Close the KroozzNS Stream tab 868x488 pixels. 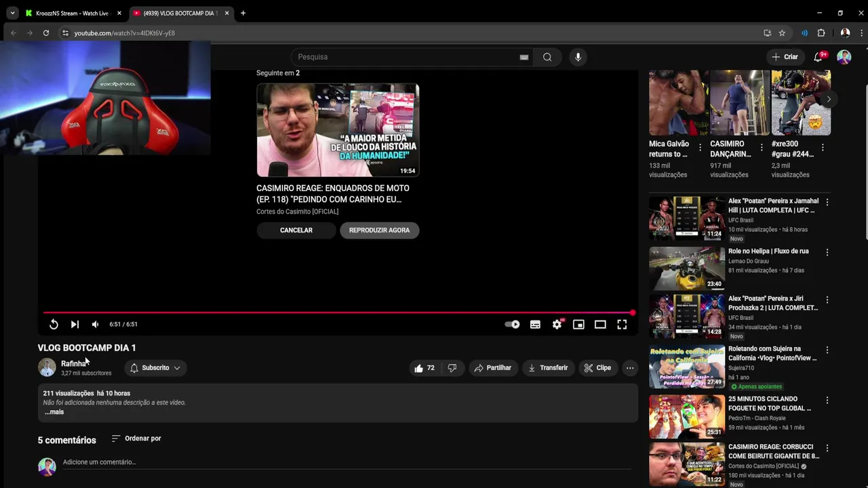[119, 13]
